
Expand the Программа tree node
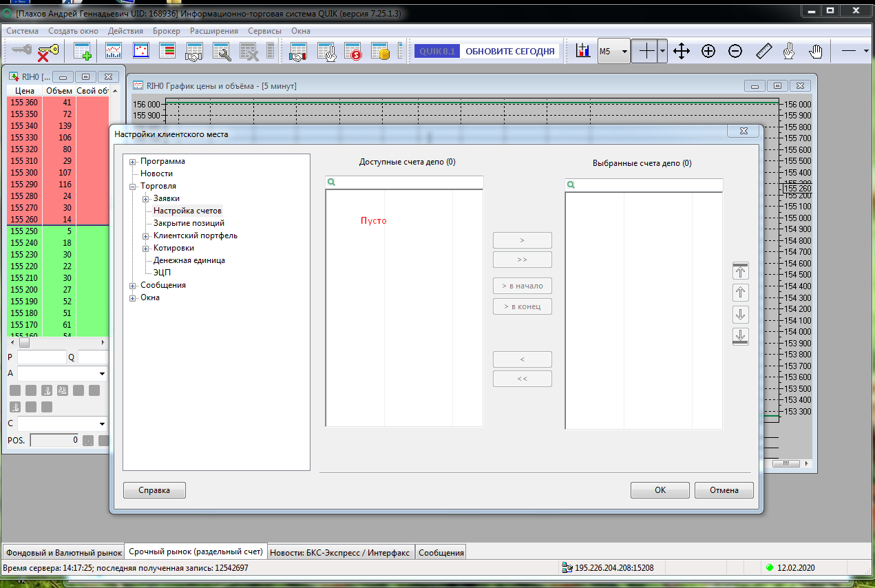click(x=133, y=162)
